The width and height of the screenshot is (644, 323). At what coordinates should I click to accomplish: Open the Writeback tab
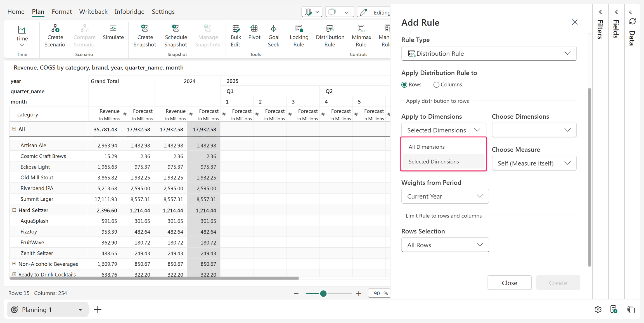93,12
